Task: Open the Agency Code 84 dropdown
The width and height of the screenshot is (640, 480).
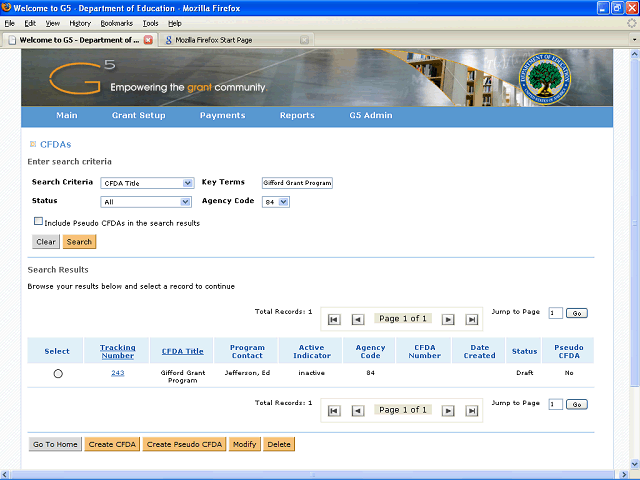Action: point(276,202)
